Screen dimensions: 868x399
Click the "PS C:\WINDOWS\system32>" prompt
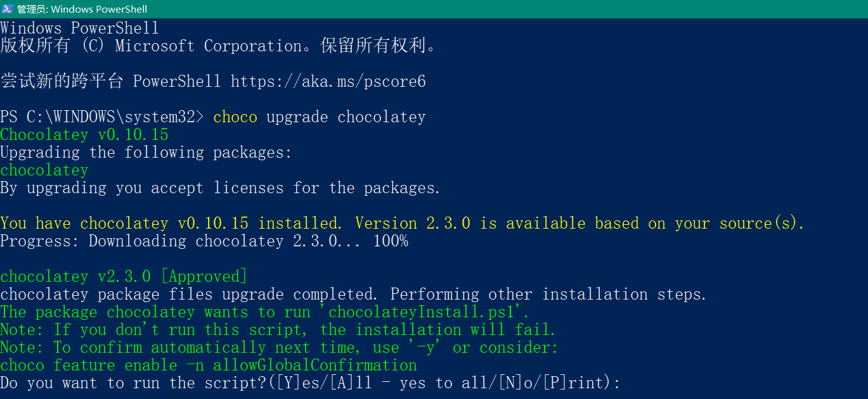tap(102, 117)
